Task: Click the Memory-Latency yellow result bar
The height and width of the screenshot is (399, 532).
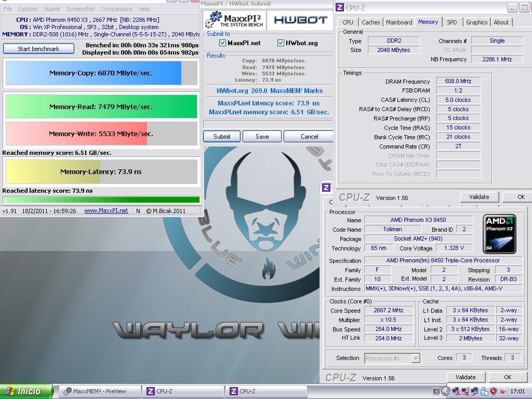Action: click(101, 171)
